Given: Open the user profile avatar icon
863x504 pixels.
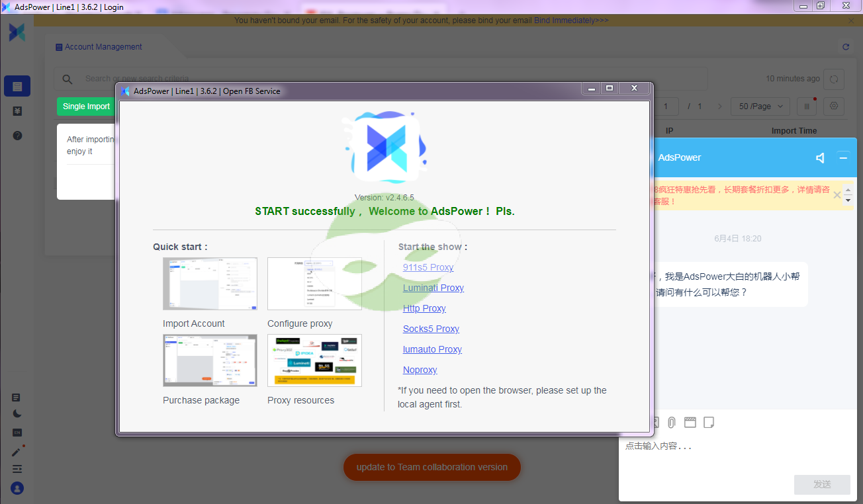Looking at the screenshot, I should pyautogui.click(x=17, y=489).
